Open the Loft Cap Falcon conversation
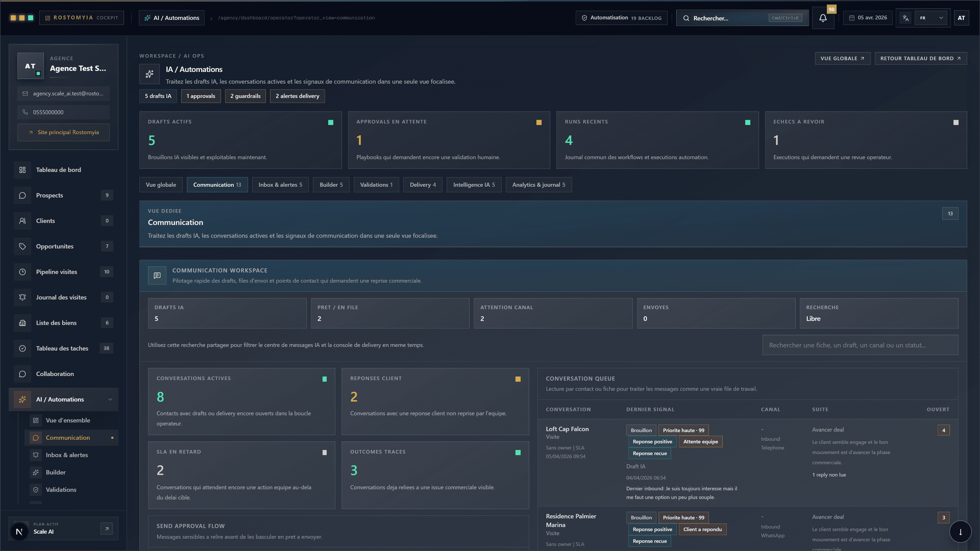Viewport: 980px width, 551px height. click(x=567, y=429)
